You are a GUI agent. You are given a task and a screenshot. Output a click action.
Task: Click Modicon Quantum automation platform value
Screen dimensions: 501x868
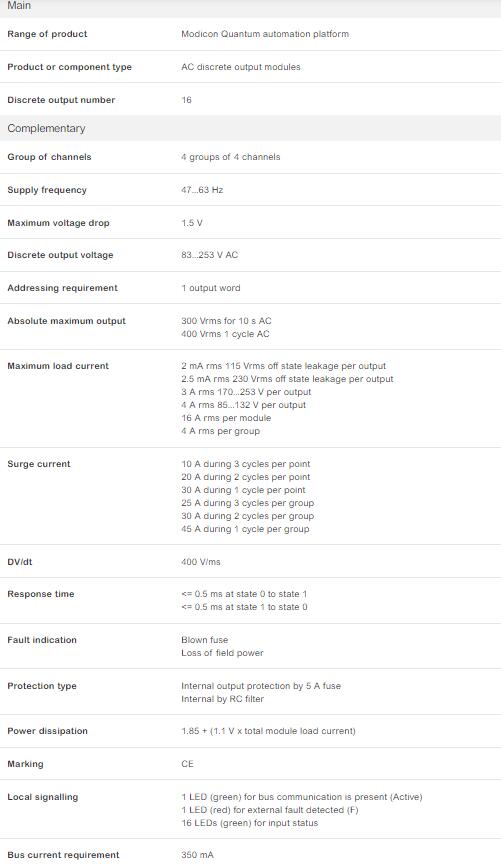tap(265, 34)
